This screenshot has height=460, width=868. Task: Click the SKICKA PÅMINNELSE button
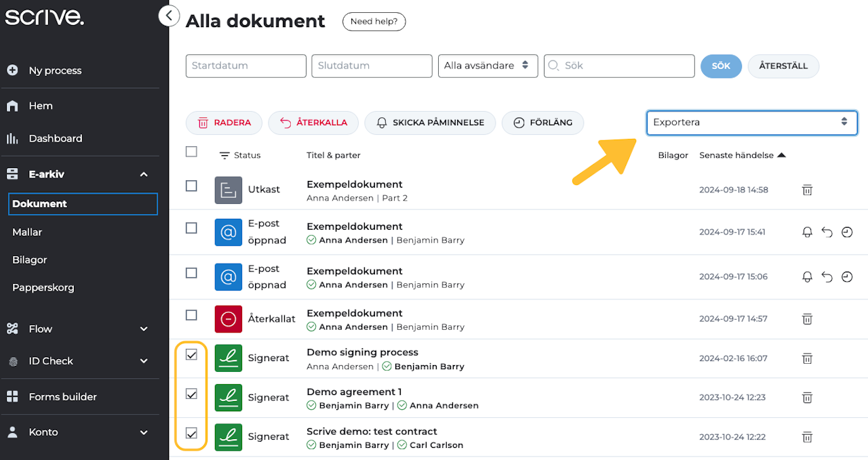point(431,123)
